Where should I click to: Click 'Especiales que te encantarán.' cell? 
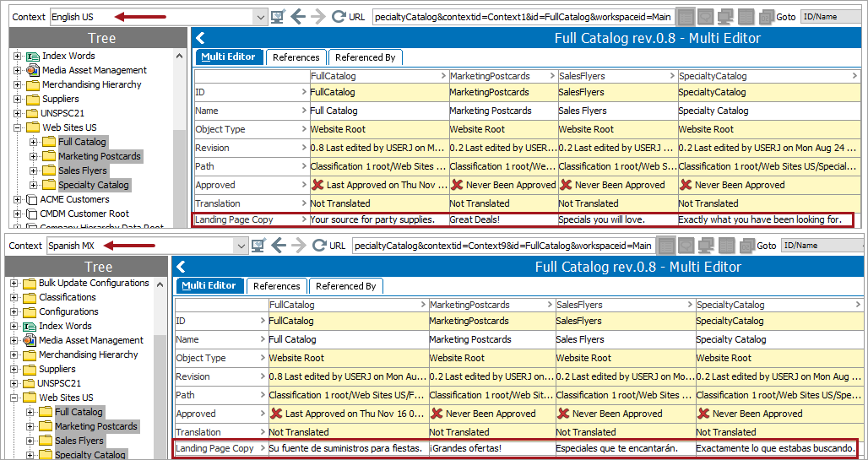(626, 448)
